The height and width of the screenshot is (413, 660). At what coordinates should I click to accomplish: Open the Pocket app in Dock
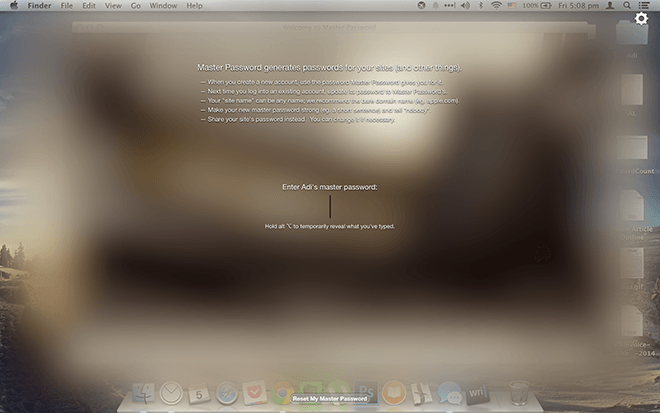click(x=254, y=393)
